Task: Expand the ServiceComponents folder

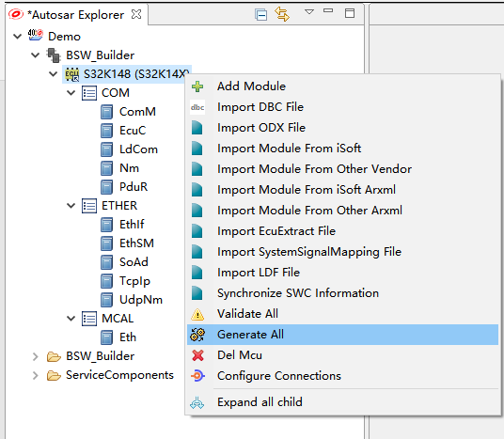Action: click(x=36, y=375)
